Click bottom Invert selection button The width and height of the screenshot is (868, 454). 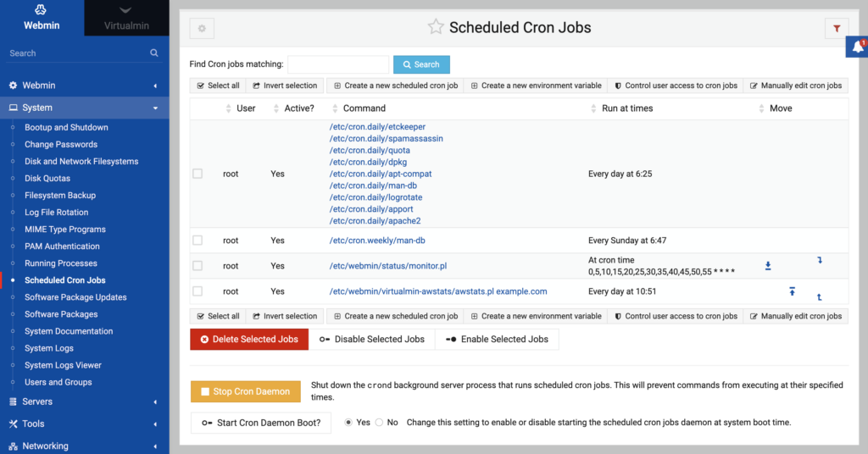[285, 316]
